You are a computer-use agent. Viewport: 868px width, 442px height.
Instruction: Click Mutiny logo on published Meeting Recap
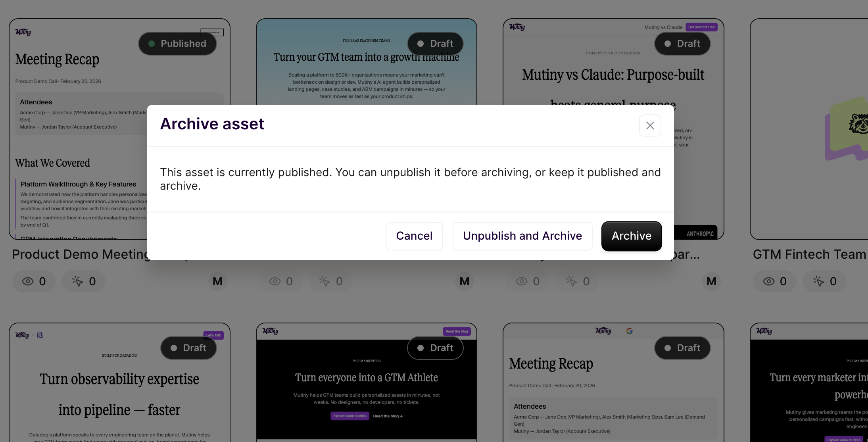tap(23, 32)
